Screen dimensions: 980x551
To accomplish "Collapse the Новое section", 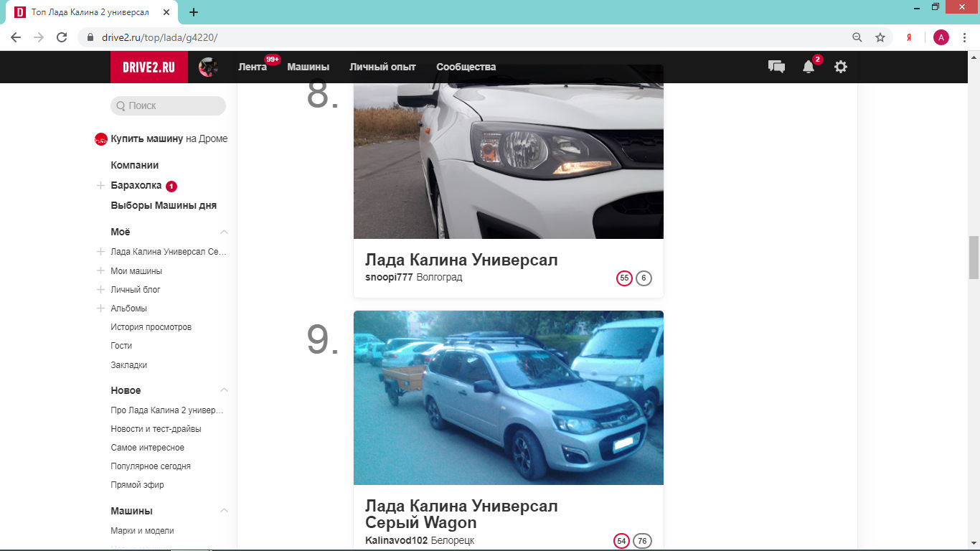I will coord(224,390).
